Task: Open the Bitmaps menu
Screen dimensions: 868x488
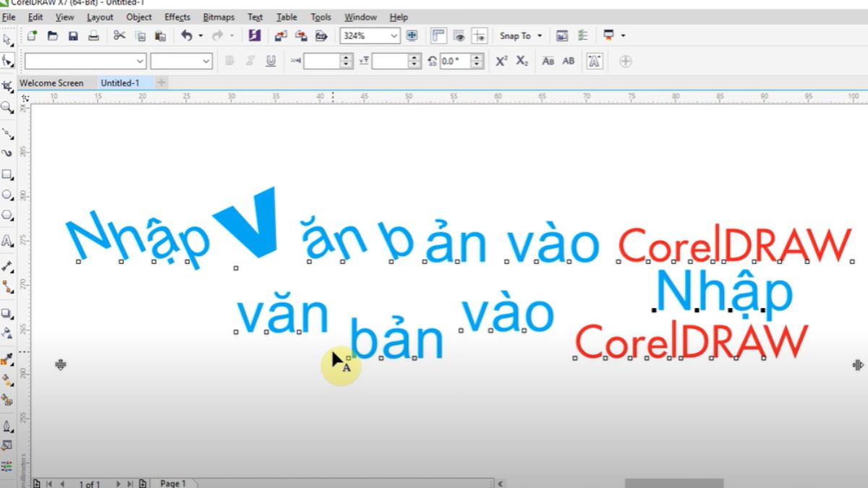Action: pos(218,17)
